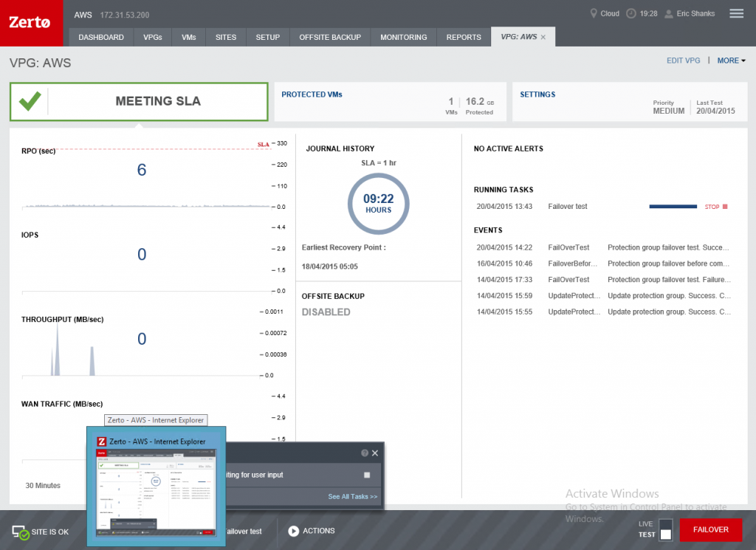Viewport: 756px width, 550px height.
Task: Select the VPG: AWS tab
Action: tap(518, 37)
